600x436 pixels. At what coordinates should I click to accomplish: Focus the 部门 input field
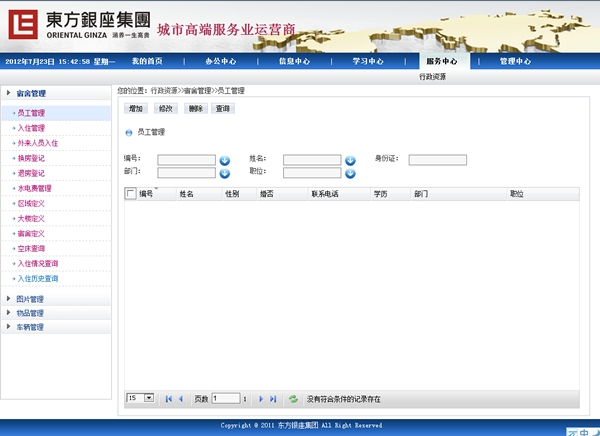click(x=186, y=173)
